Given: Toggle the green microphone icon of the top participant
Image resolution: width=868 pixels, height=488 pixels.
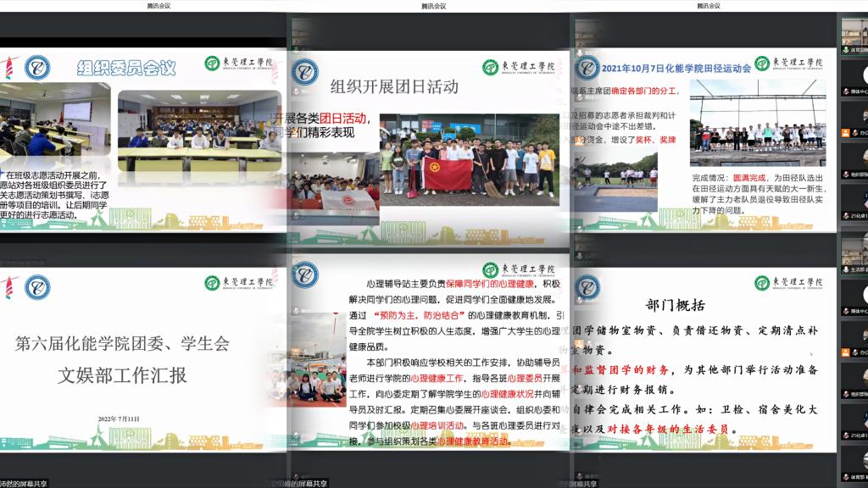Looking at the screenshot, I should coord(845,50).
